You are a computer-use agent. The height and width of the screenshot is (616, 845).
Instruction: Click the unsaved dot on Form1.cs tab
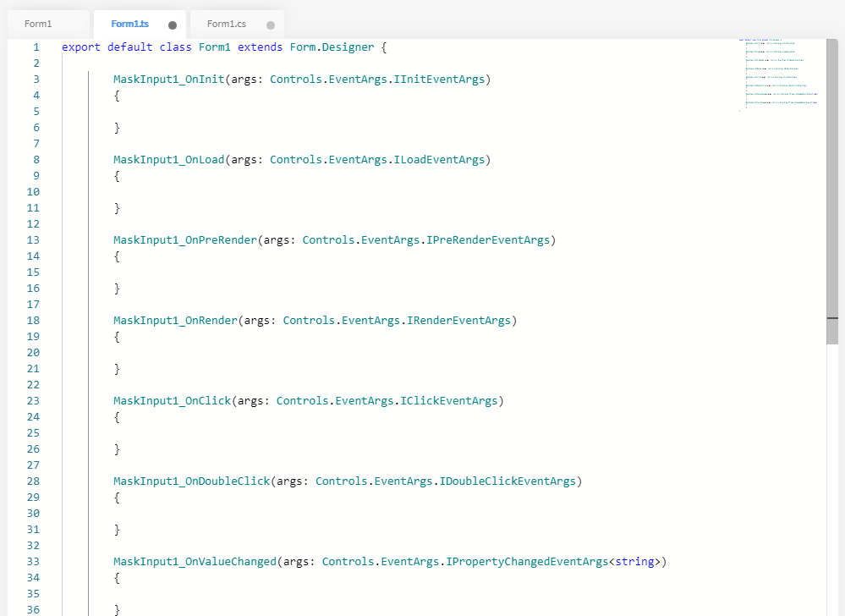271,25
